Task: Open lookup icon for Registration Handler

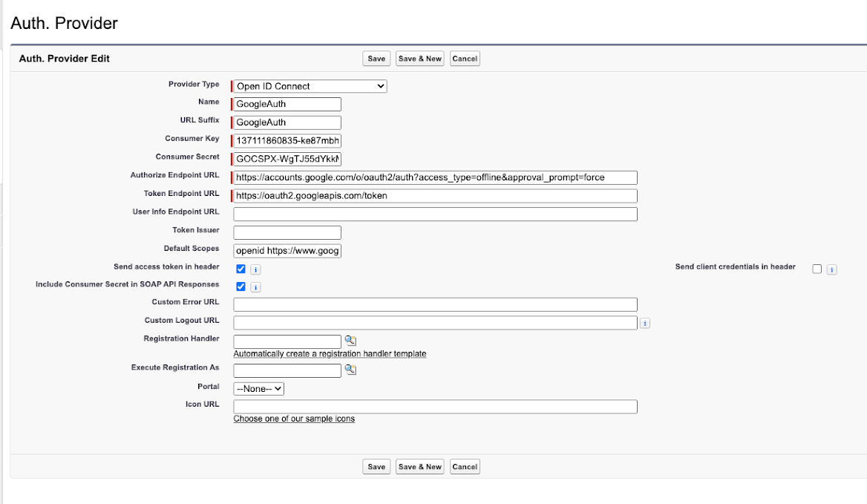Action: pyautogui.click(x=350, y=341)
